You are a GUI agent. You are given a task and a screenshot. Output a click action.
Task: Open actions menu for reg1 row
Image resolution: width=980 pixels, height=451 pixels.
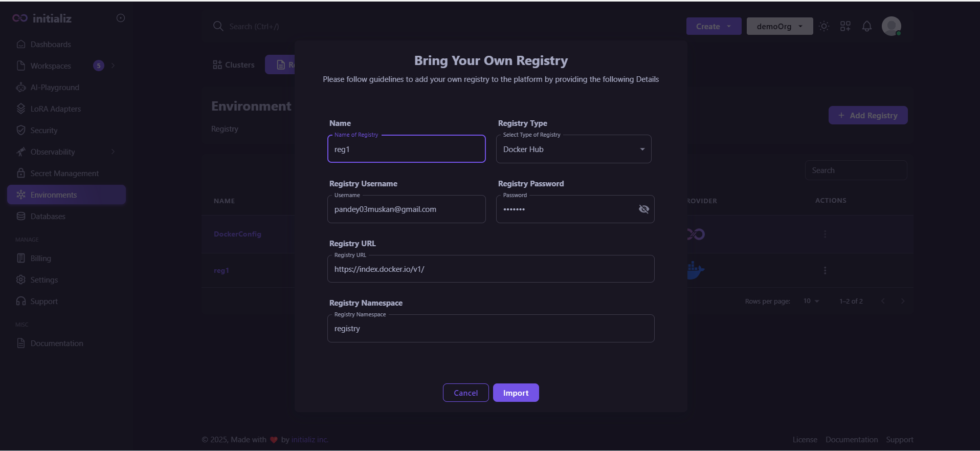click(825, 270)
